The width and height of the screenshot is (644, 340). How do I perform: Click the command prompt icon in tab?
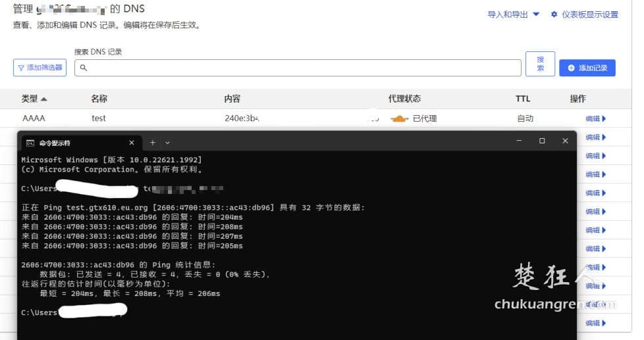(x=30, y=143)
